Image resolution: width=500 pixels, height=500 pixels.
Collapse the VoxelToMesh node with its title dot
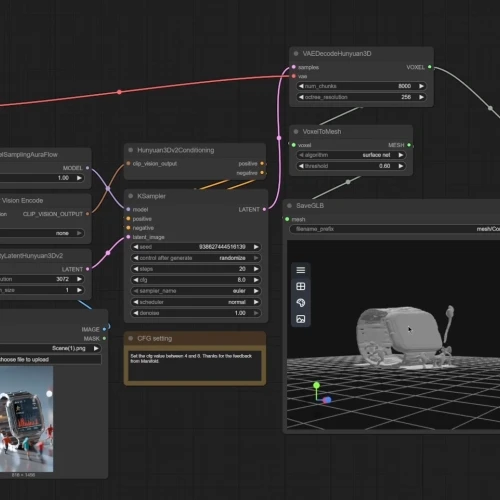[296, 132]
